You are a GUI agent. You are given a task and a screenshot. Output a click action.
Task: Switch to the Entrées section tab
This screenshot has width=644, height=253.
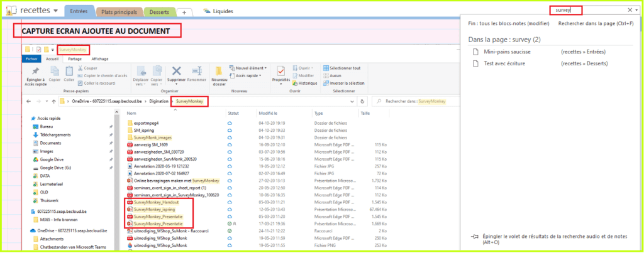79,11
